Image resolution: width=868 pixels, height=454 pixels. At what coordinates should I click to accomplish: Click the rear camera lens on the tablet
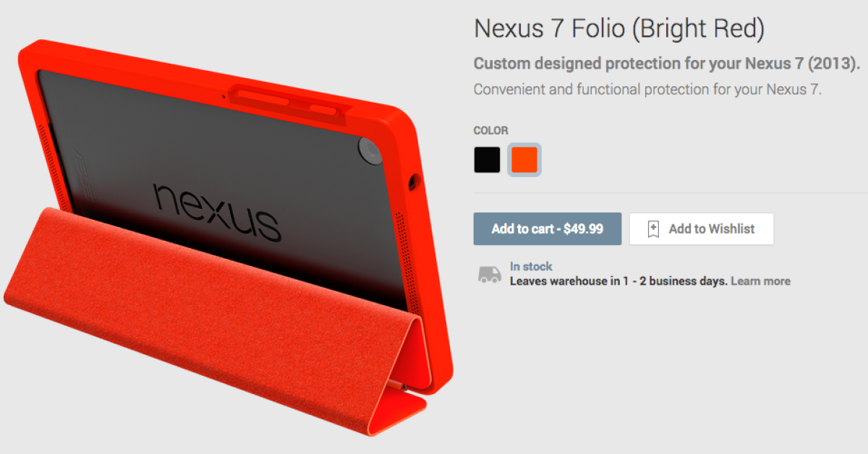pyautogui.click(x=370, y=150)
